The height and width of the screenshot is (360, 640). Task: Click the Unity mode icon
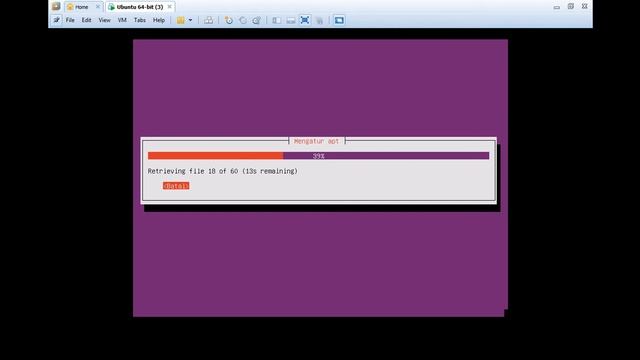[319, 20]
